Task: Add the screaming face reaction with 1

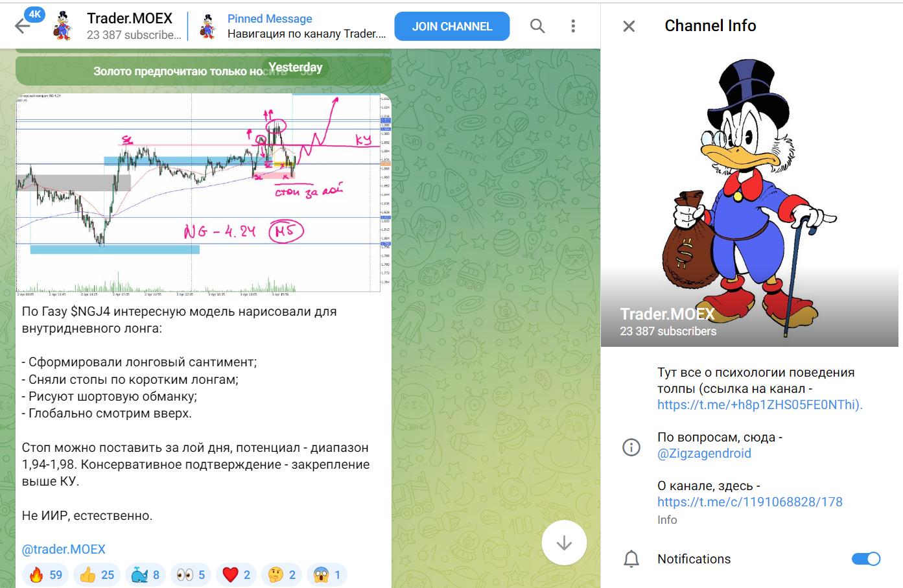Action: 327,575
